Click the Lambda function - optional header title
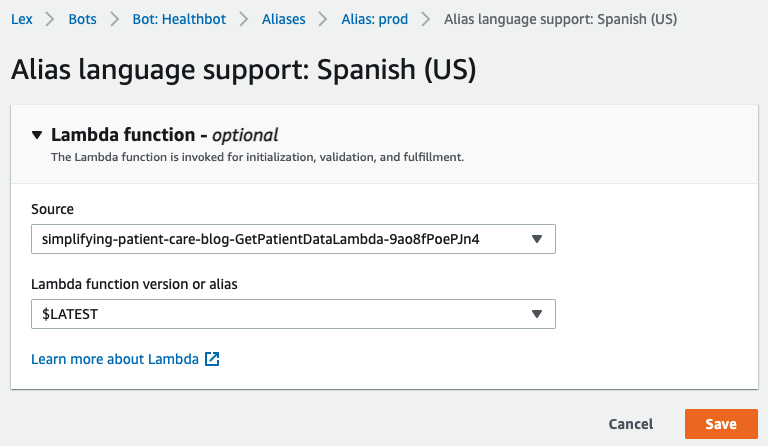Screen dimensions: 768x446 (164, 135)
